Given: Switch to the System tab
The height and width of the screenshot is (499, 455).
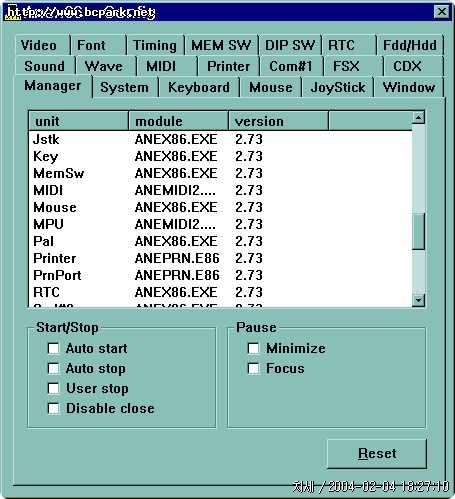Looking at the screenshot, I should [125, 87].
